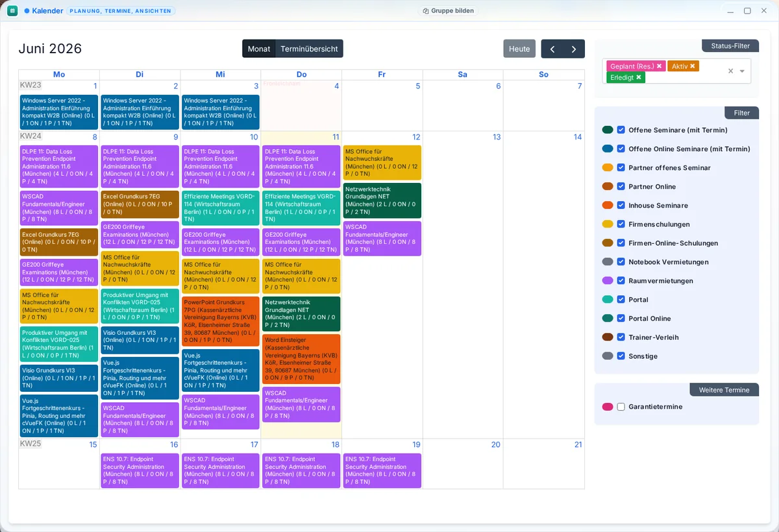Open PowerPoint Grundkurs 7PG event on Wednesday
779x532 pixels.
221,321
